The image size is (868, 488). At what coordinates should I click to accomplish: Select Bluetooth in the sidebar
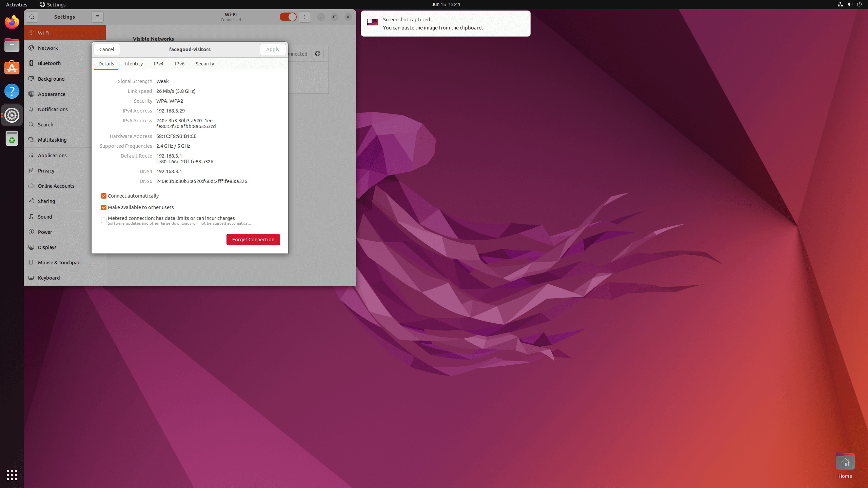click(x=58, y=63)
